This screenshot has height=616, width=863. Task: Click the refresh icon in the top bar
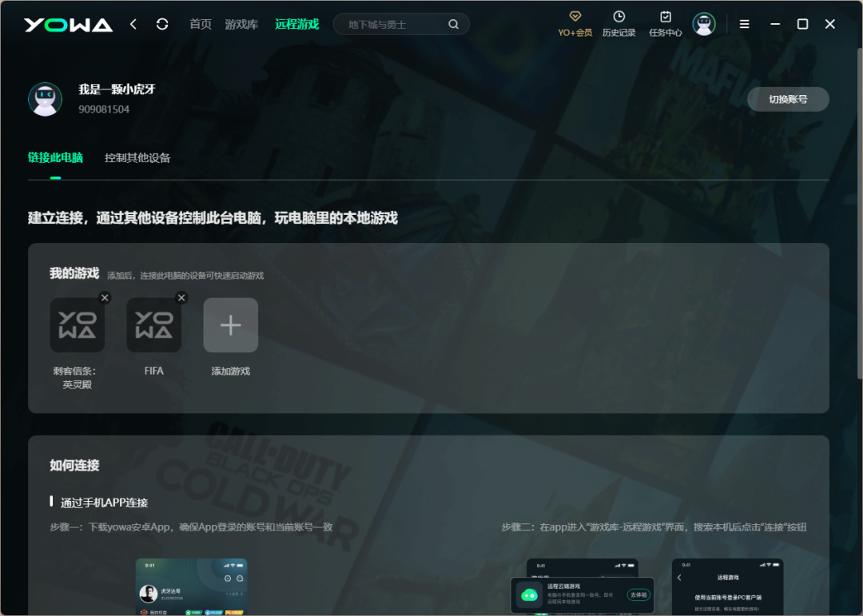162,24
